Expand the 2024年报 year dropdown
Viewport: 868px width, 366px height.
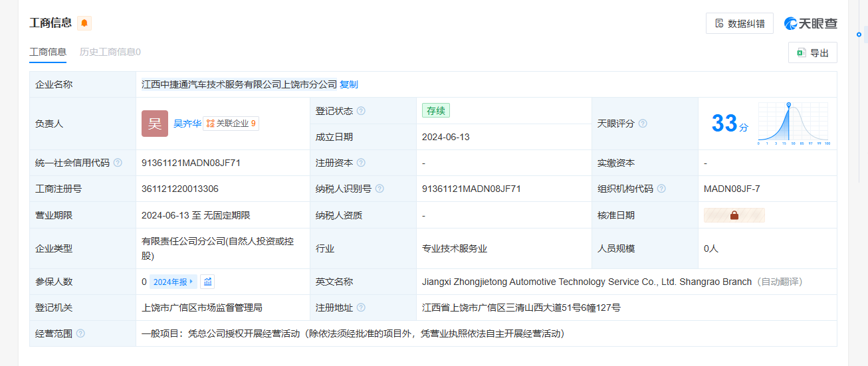coord(173,282)
